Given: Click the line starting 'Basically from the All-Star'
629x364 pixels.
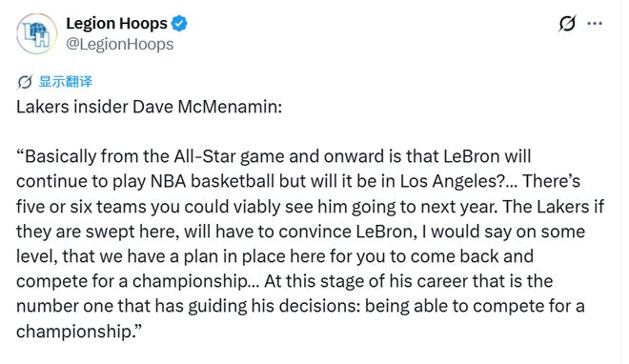Looking at the screenshot, I should [274, 156].
